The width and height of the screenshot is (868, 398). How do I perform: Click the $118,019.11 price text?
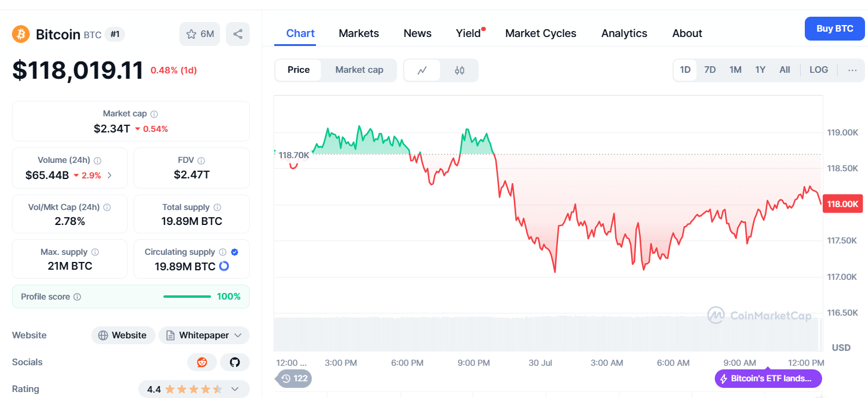click(77, 70)
